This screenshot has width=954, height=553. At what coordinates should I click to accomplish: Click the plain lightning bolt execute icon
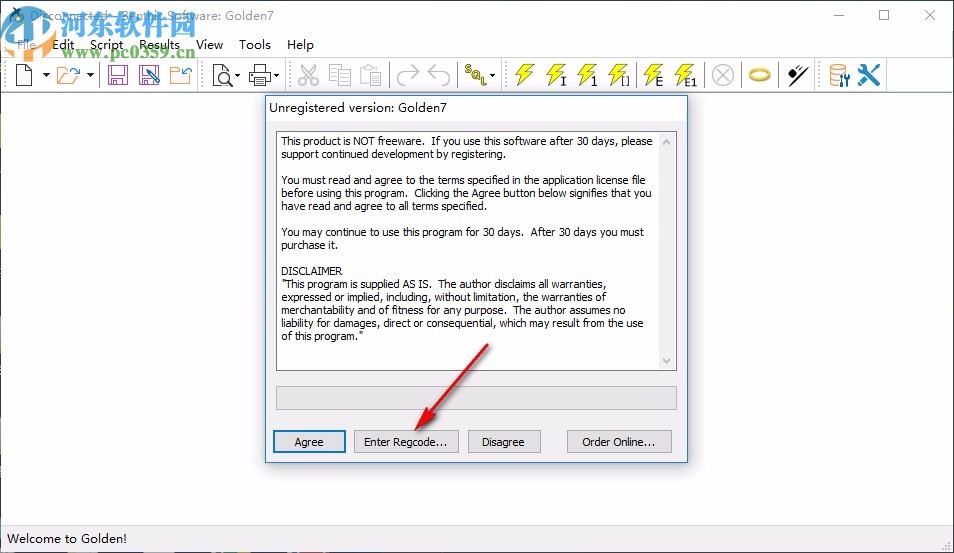pyautogui.click(x=524, y=75)
